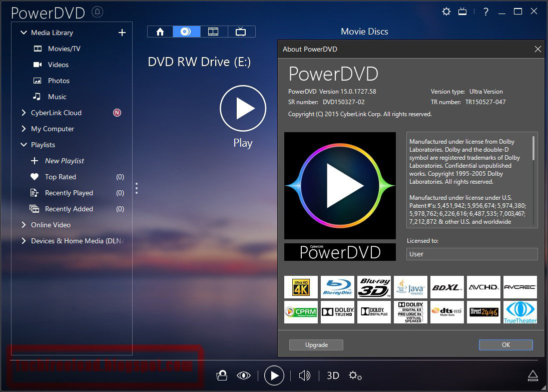Screen dimensions: 548x392
Task: Toggle TrueTheater eye icon in bottom bar
Action: pyautogui.click(x=244, y=375)
